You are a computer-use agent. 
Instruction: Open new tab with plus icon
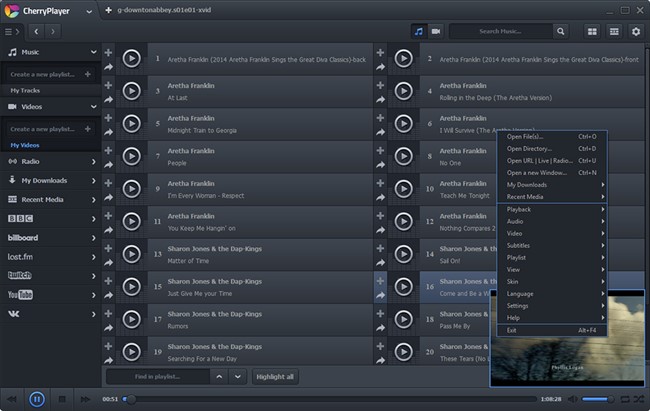[108, 10]
